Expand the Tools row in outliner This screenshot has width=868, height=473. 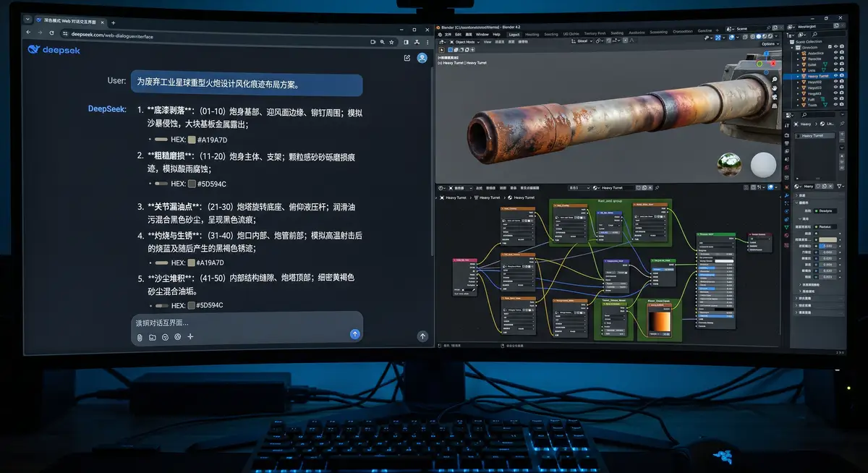point(797,105)
